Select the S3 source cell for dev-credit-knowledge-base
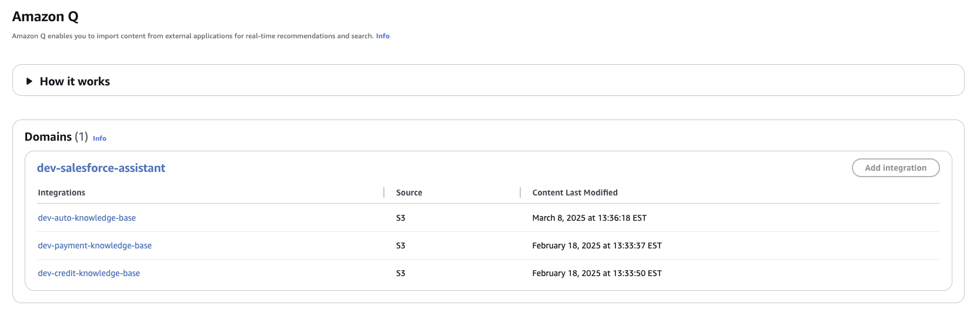 click(x=401, y=273)
